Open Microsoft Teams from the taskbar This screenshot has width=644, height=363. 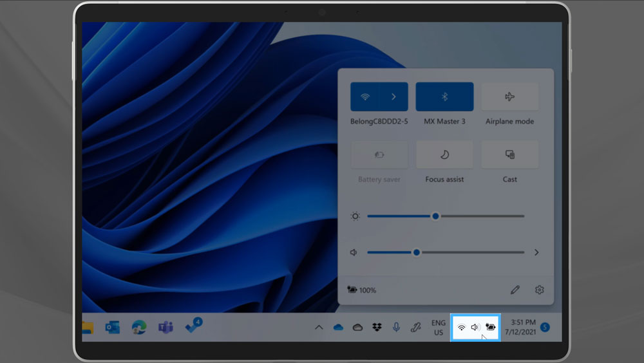(x=166, y=328)
